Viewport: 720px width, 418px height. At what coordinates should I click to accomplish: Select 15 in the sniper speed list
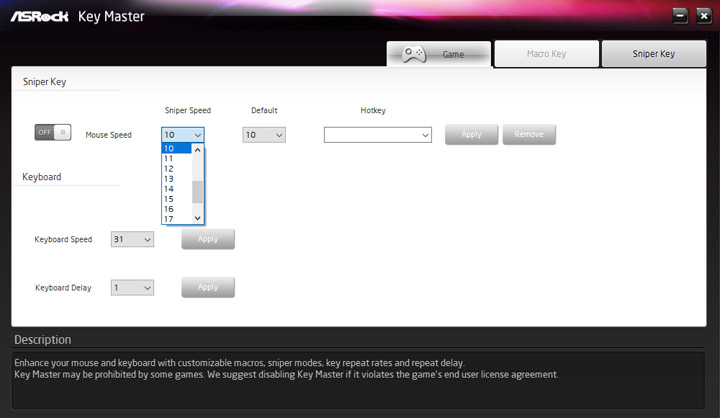177,199
